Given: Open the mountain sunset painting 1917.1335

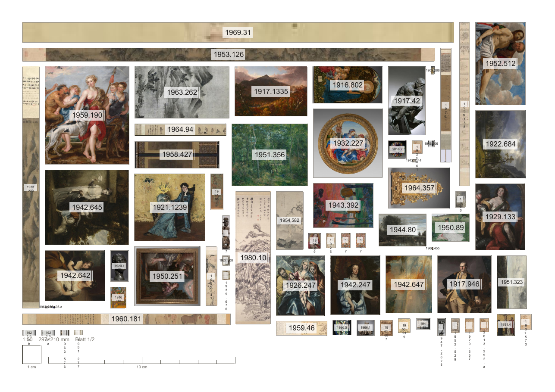Looking at the screenshot, I should (271, 91).
